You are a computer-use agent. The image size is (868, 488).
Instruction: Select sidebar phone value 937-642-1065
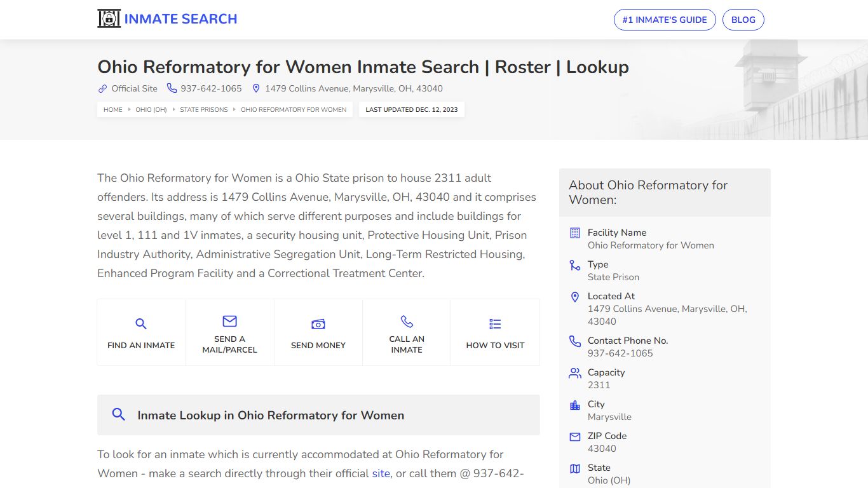coord(620,353)
